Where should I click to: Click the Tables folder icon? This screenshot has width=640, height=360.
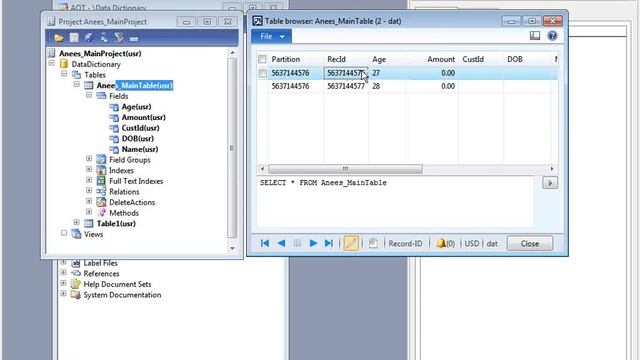[76, 75]
